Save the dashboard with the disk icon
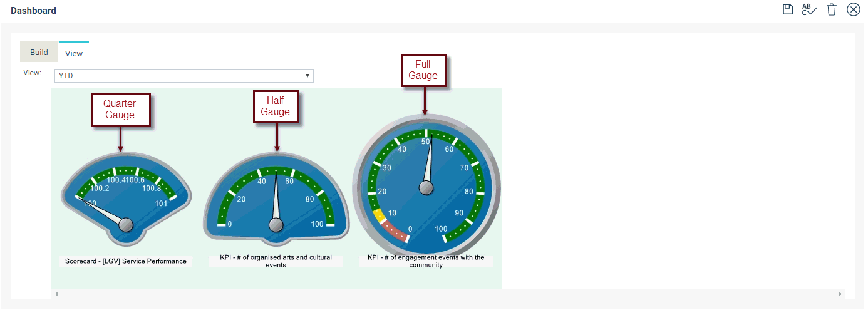The width and height of the screenshot is (868, 310). pyautogui.click(x=788, y=9)
